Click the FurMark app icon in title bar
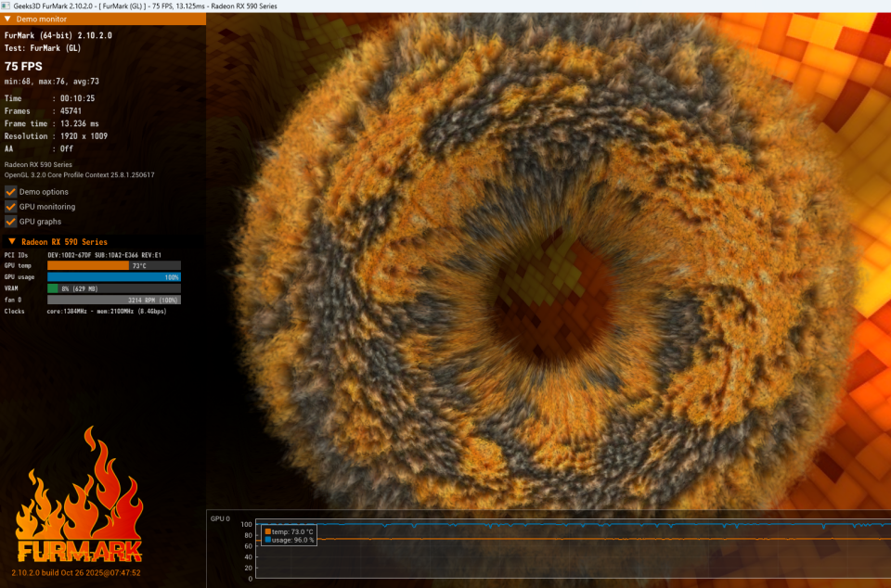This screenshot has height=588, width=891. point(6,6)
